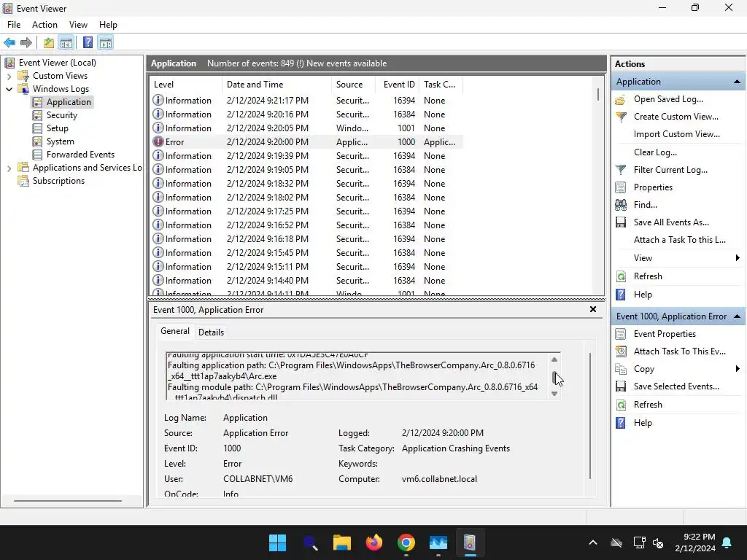Expand the Custom Views tree node
The height and width of the screenshot is (560, 747).
point(9,76)
